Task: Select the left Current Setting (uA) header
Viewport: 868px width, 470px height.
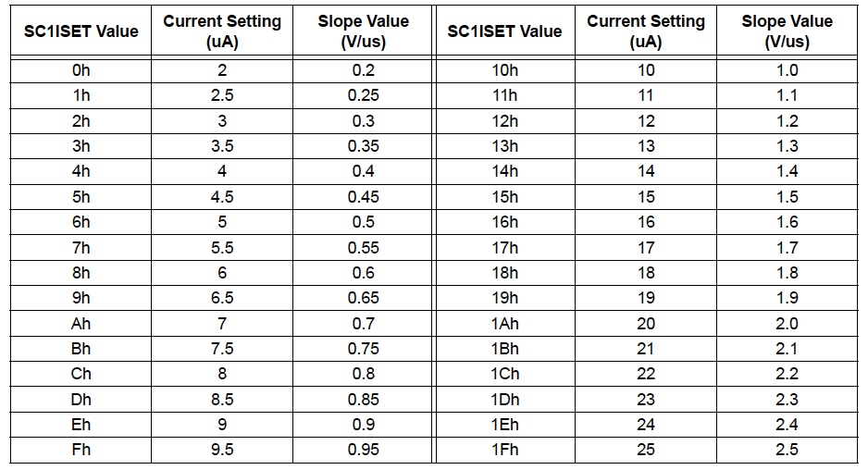Action: pyautogui.click(x=221, y=31)
